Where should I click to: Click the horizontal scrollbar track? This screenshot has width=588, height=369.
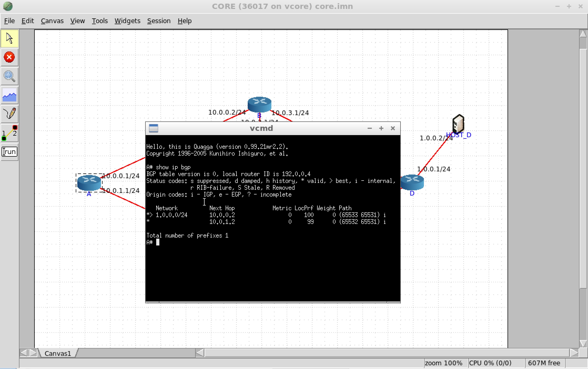pos(387,353)
